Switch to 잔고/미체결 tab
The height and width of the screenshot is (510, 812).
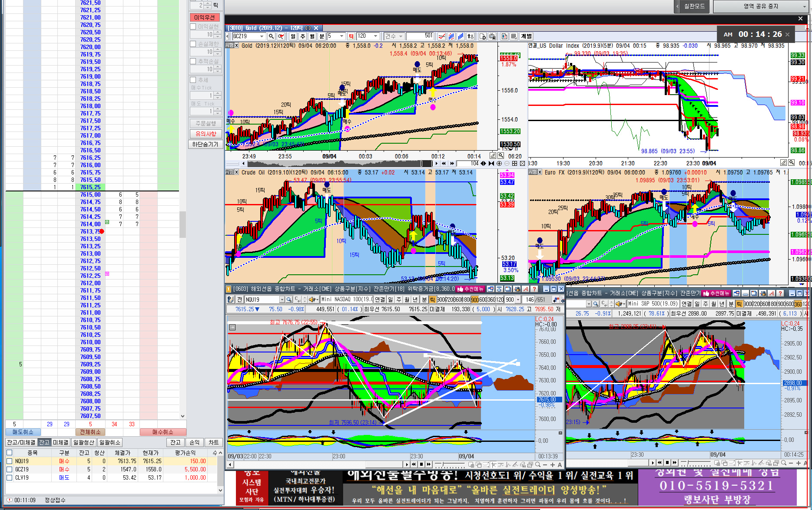tap(21, 442)
